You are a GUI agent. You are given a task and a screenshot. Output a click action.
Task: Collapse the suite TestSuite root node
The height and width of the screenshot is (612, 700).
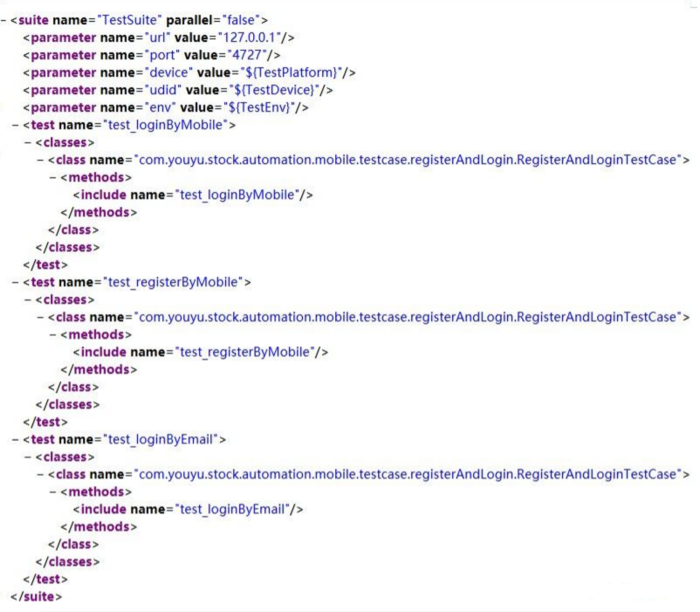click(x=3, y=21)
